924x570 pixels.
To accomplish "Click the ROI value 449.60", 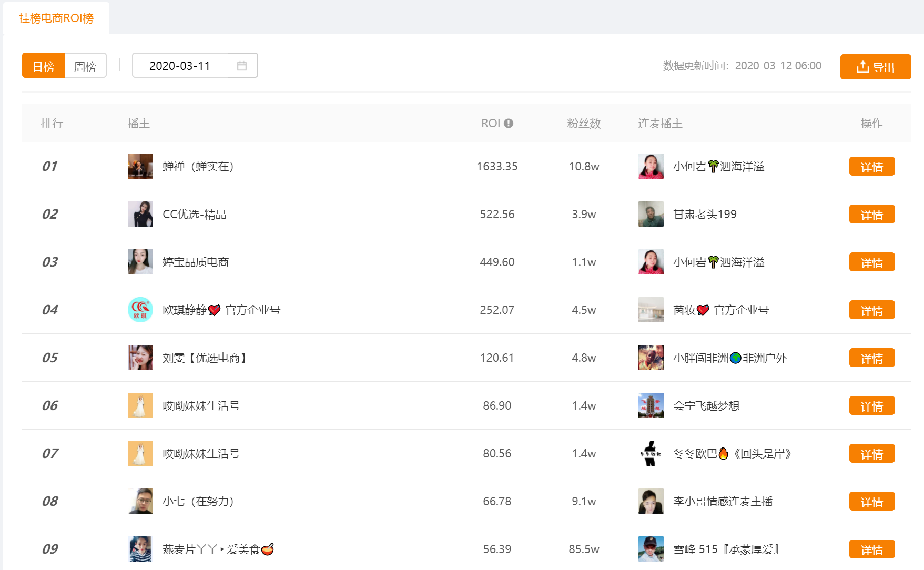I will click(497, 262).
